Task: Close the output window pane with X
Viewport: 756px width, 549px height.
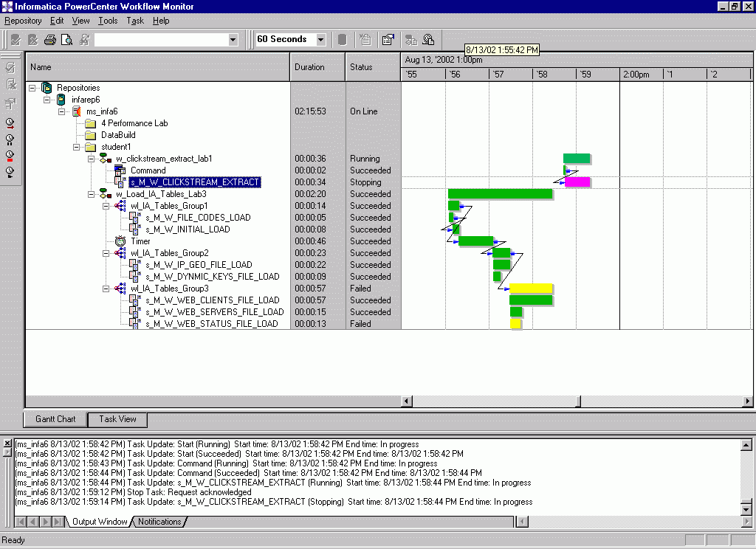Action: click(x=7, y=443)
